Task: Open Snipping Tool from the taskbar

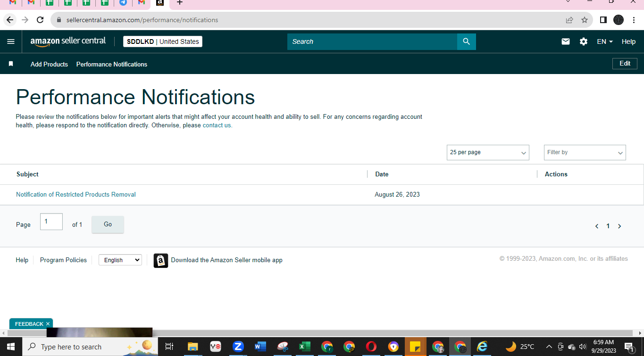Action: (x=283, y=347)
